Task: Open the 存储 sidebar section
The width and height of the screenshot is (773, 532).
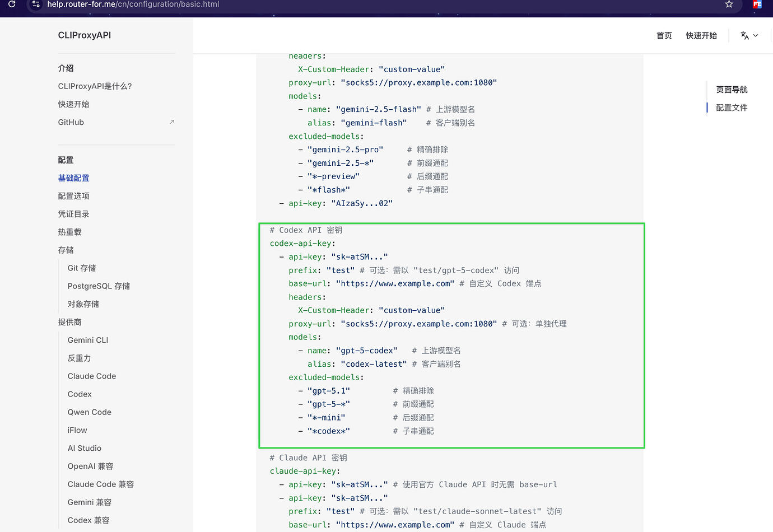Action: point(66,250)
